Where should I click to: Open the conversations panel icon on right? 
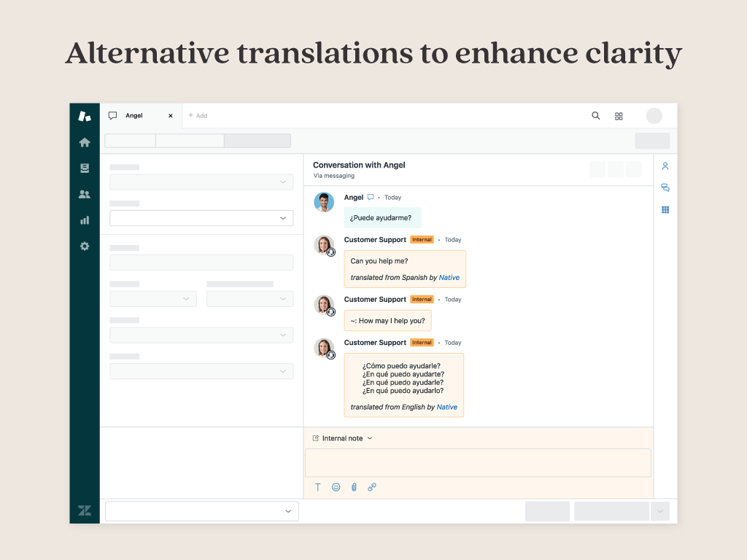[665, 188]
